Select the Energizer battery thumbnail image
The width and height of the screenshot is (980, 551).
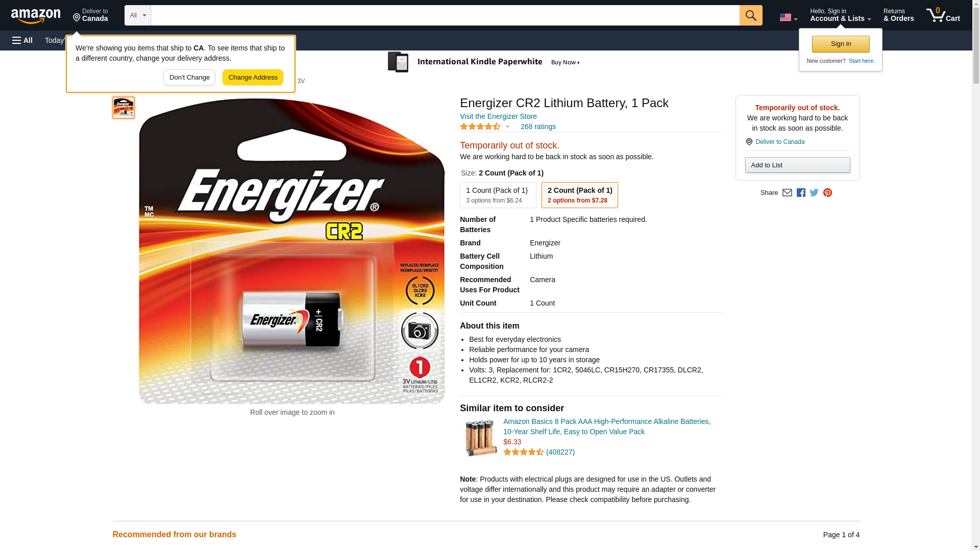[x=123, y=108]
